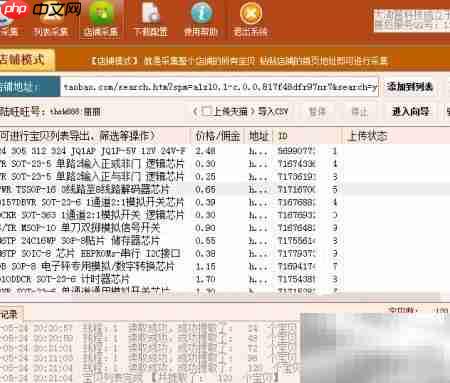The height and width of the screenshot is (383, 450).
Task: Open the 使用帮助 info icon
Action: point(201,20)
